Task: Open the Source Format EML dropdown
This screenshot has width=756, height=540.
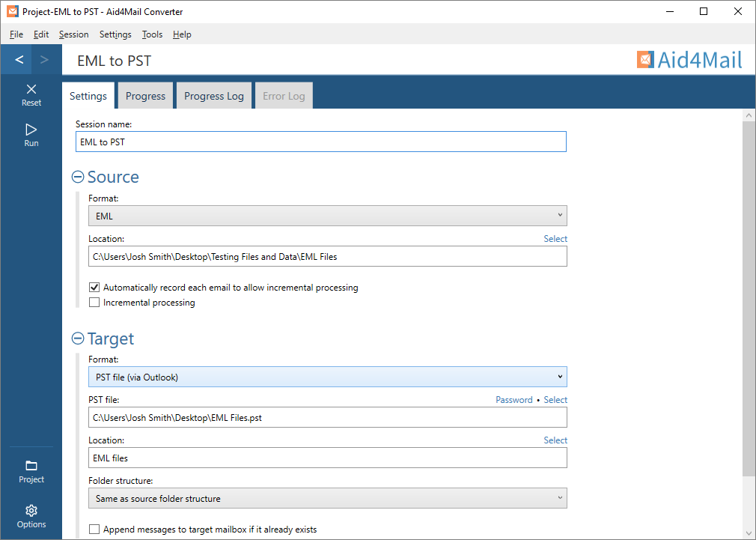Action: coord(327,216)
